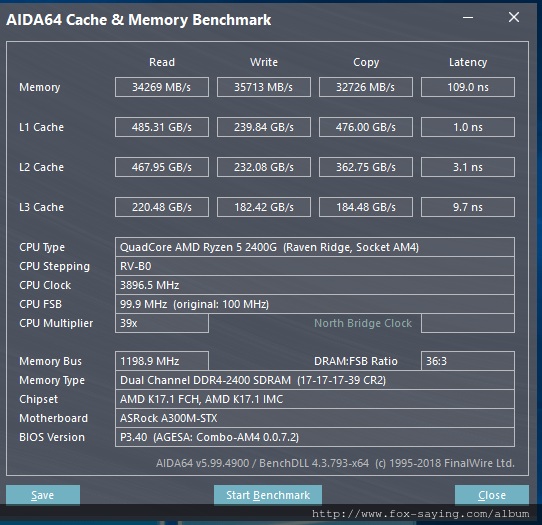Select L2 Cache Read 467.95 GB/s
The image size is (542, 525).
[x=162, y=167]
